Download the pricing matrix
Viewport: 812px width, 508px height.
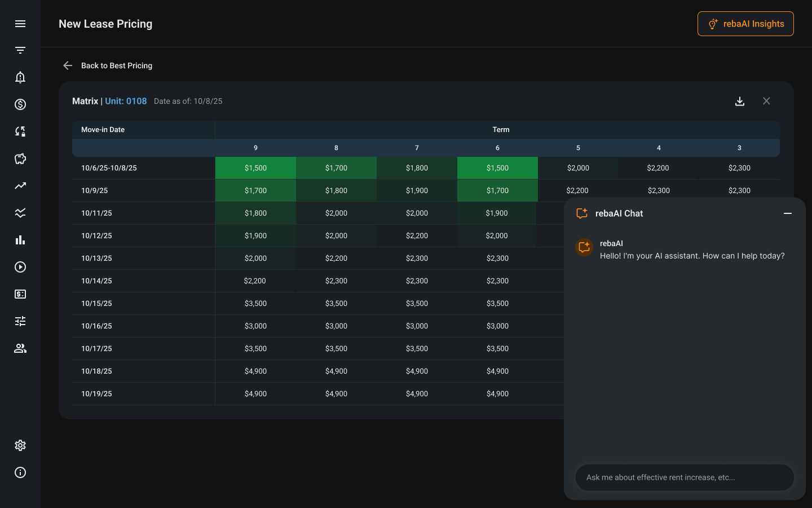pos(740,101)
